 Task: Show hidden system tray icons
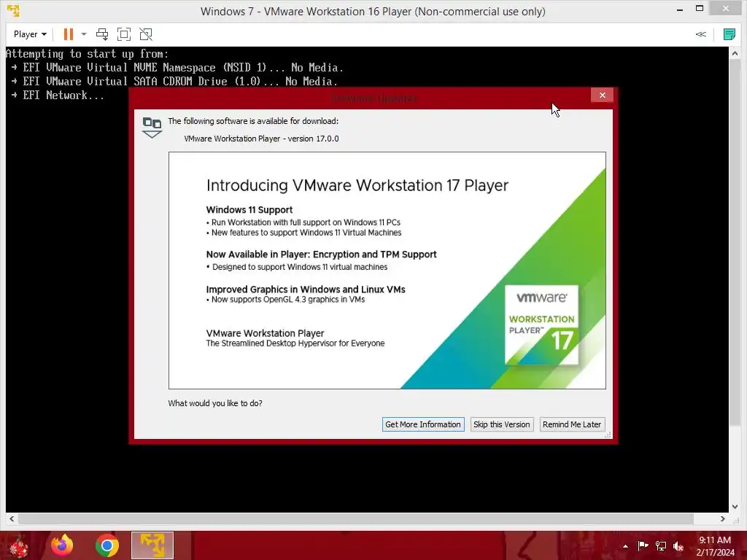coord(625,546)
